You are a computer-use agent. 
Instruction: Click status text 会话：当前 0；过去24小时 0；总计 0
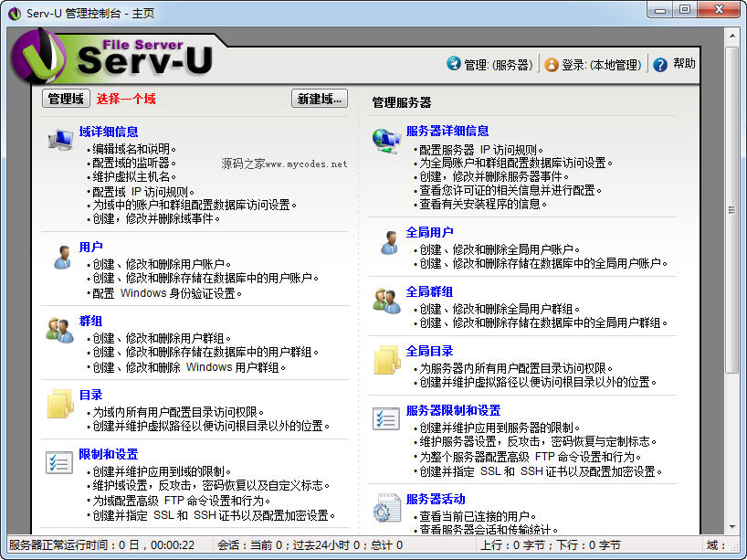310,545
